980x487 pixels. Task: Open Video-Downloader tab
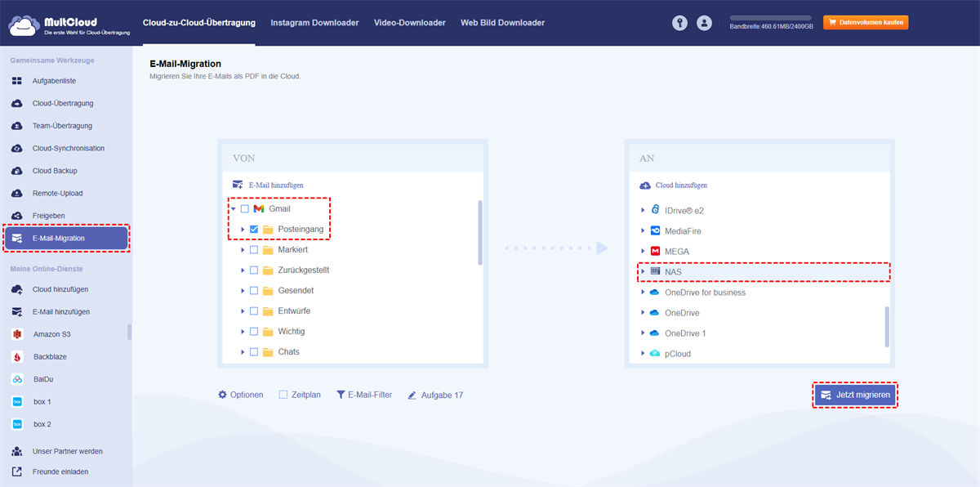tap(410, 23)
